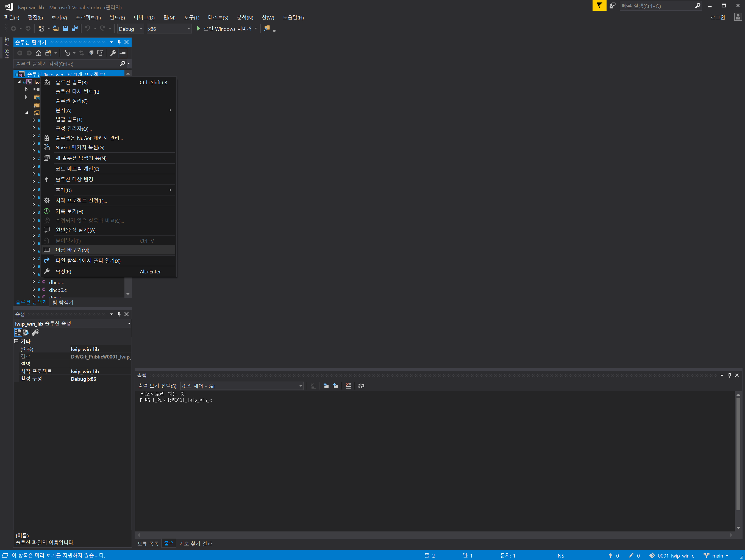
Task: Click the Open File folder toolbar icon
Action: [x=56, y=29]
